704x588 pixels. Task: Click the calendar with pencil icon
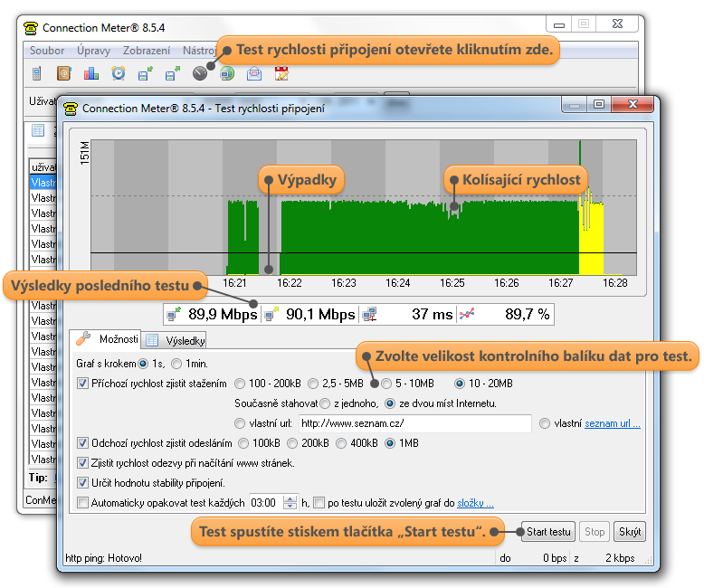pyautogui.click(x=281, y=73)
